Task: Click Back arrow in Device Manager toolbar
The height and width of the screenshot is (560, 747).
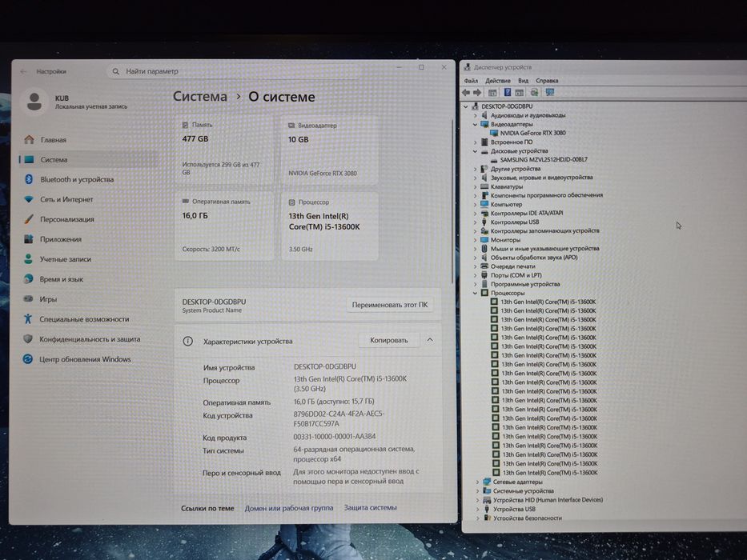Action: [467, 92]
